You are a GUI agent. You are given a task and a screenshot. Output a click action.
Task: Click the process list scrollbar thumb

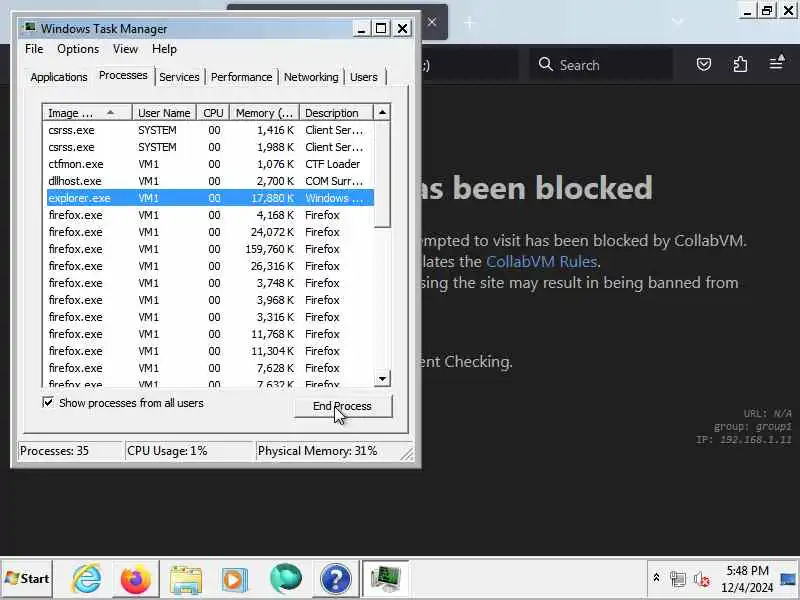tap(382, 173)
